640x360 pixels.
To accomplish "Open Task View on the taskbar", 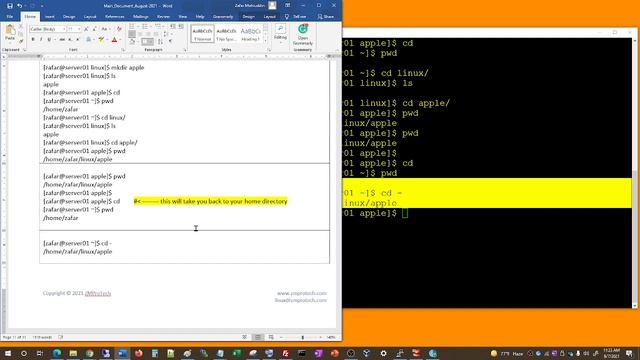I will click(x=40, y=353).
